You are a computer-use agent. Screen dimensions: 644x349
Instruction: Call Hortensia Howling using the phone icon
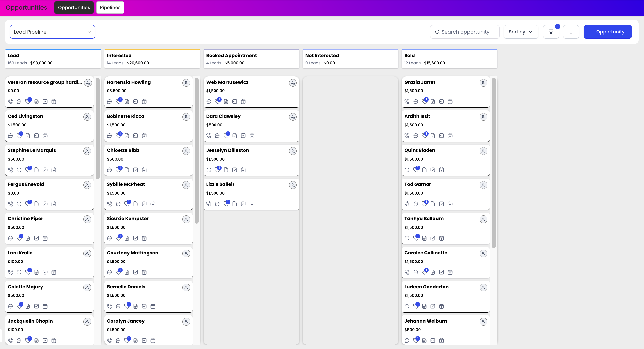click(109, 101)
